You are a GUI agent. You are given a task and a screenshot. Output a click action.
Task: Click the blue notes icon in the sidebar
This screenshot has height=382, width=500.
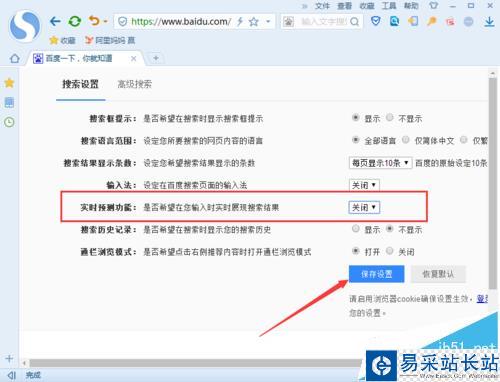(x=9, y=102)
